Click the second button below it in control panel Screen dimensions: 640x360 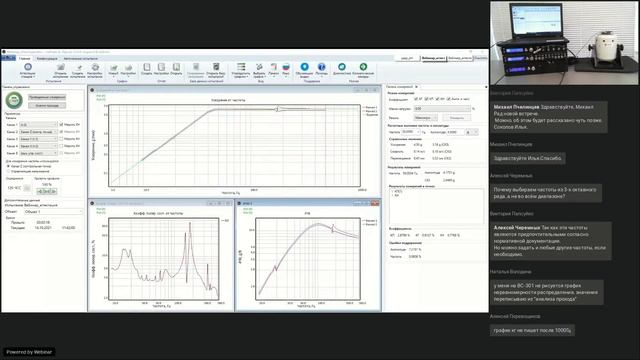click(47, 105)
